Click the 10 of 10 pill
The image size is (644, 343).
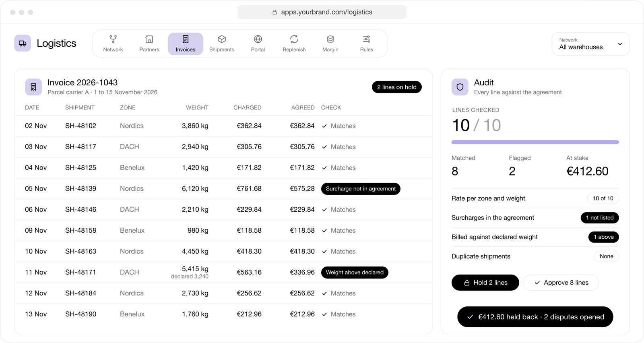[x=603, y=198]
